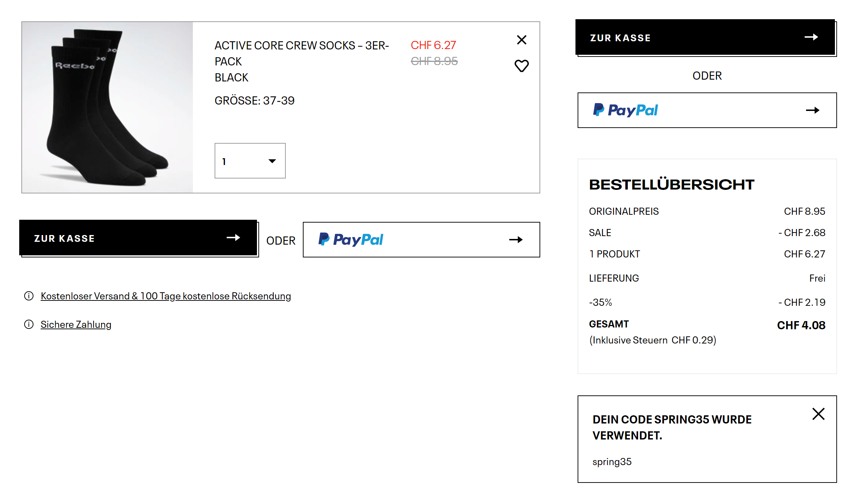Click the ZUR KASSE button below the product
This screenshot has height=485, width=868.
coord(138,238)
